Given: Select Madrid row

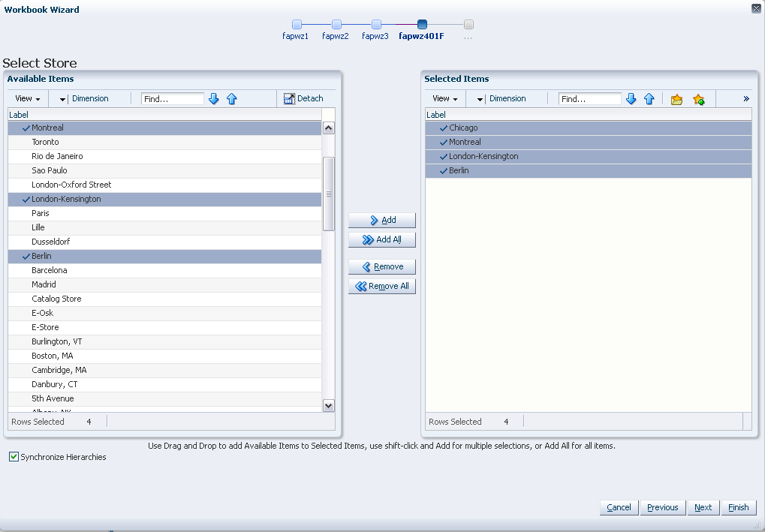Looking at the screenshot, I should pyautogui.click(x=165, y=284).
